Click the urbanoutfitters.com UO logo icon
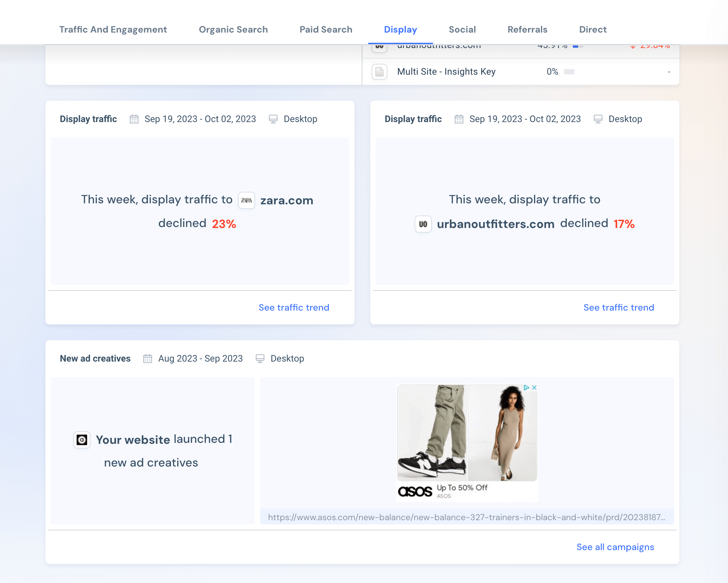728x583 pixels. (x=423, y=224)
